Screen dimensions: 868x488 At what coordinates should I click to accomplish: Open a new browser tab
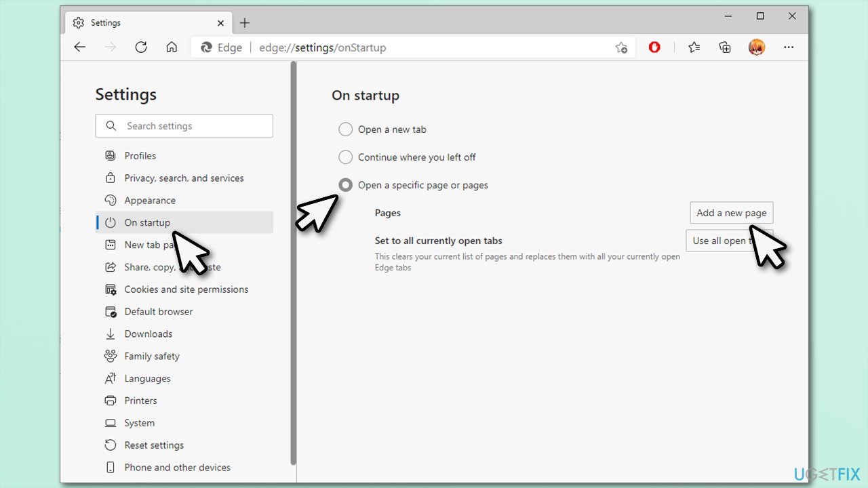tap(244, 22)
